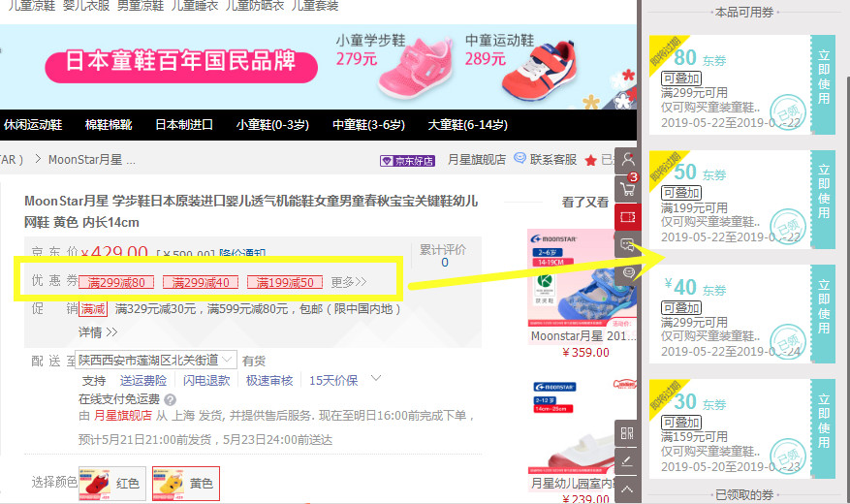Click the QR code sidebar icon
Image resolution: width=850 pixels, height=504 pixels.
628,433
